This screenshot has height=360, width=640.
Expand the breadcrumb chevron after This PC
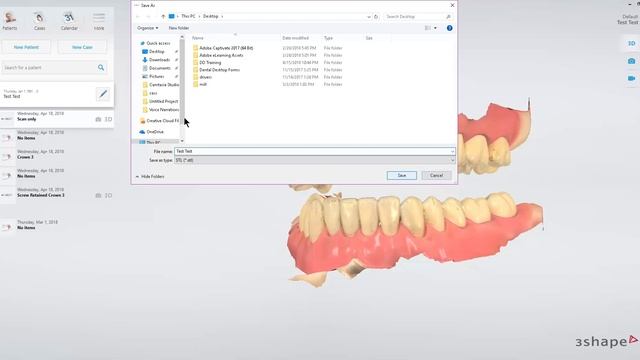click(199, 16)
